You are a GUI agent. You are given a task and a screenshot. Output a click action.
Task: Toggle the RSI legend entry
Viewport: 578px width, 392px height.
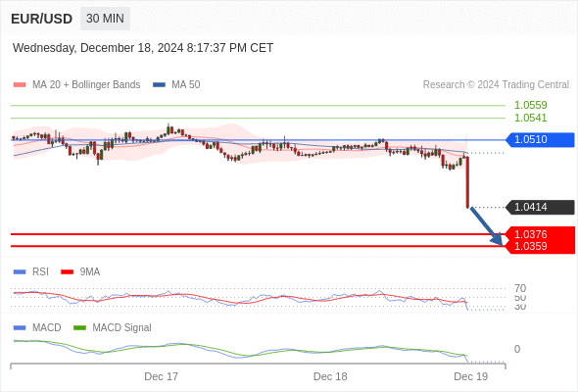click(31, 271)
